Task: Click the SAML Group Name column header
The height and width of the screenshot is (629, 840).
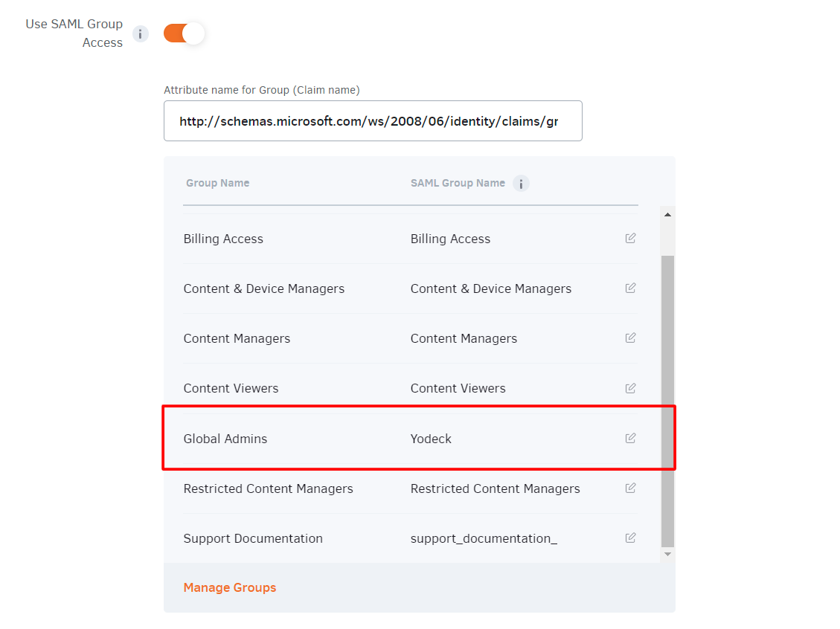Action: point(458,183)
